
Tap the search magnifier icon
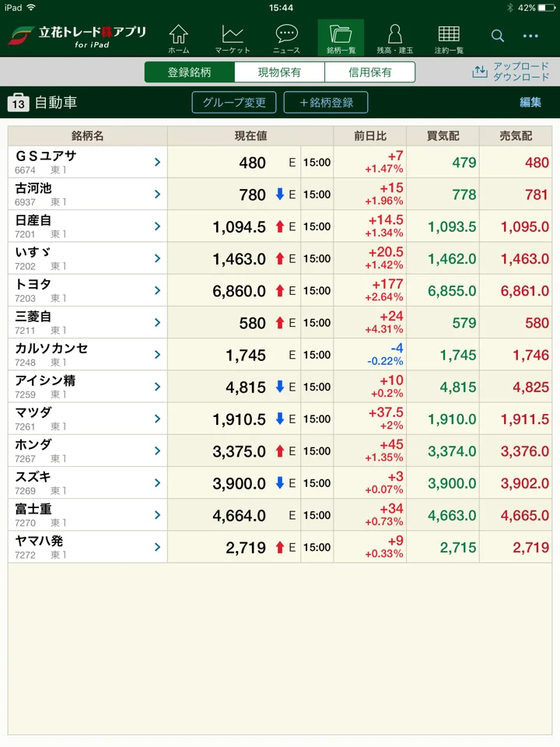pyautogui.click(x=498, y=36)
